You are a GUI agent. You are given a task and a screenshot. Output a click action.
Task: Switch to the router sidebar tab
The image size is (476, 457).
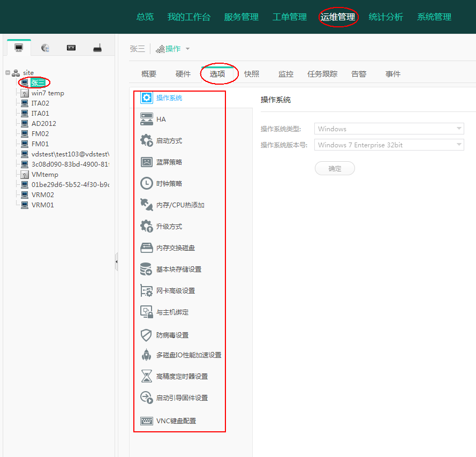click(97, 48)
